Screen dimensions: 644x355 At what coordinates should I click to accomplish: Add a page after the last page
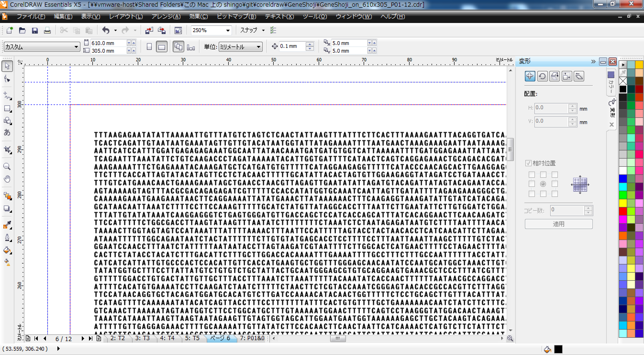point(99,338)
